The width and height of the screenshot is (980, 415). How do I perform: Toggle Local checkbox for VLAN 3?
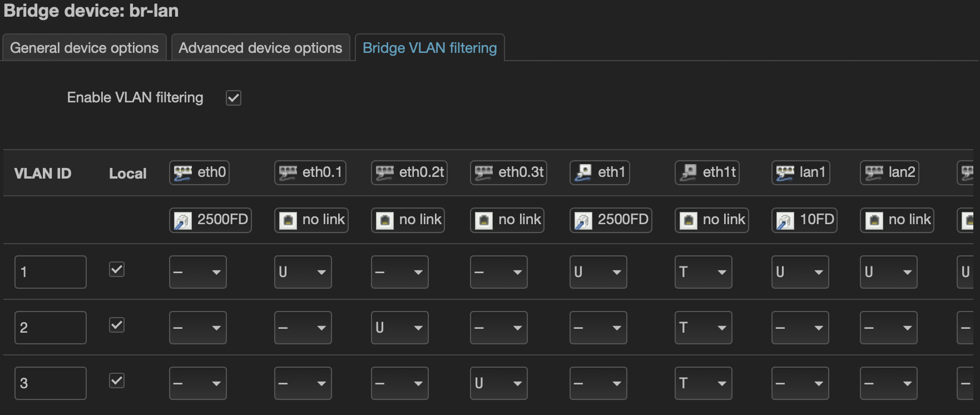click(117, 381)
